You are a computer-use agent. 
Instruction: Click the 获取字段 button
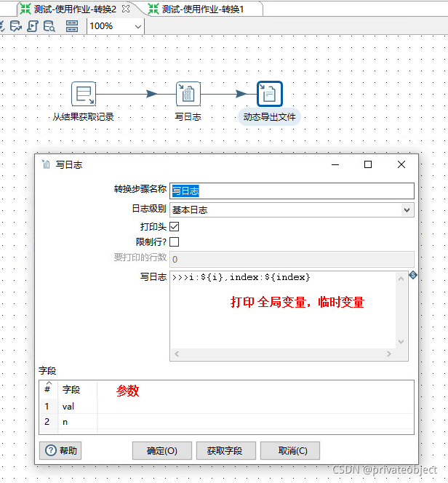coord(226,451)
